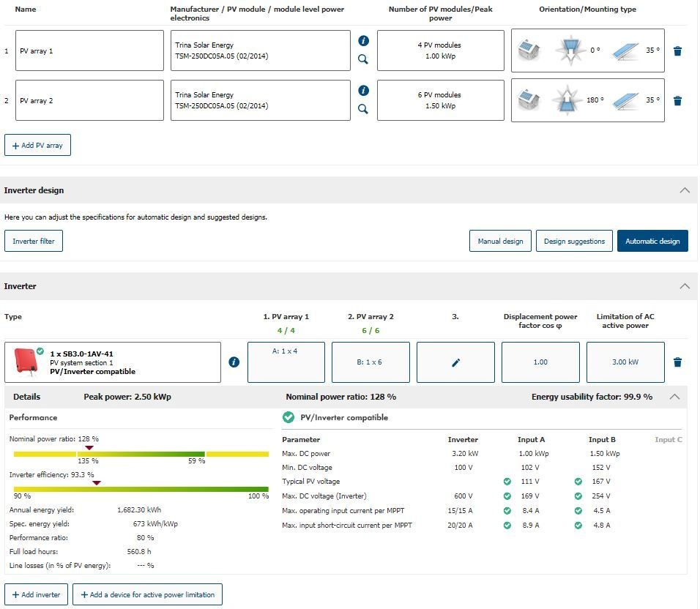Open the Inverter filter
This screenshot has width=700, height=609.
tap(34, 242)
